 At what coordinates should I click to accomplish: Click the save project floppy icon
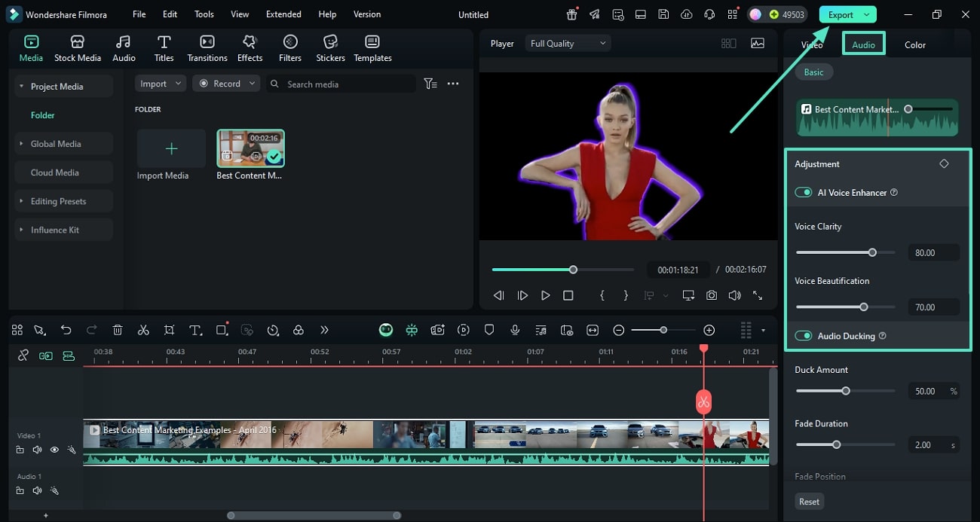pos(663,14)
